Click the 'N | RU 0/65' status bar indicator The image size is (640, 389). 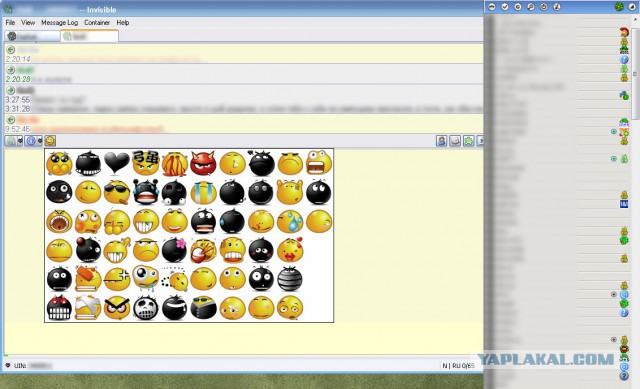[458, 366]
